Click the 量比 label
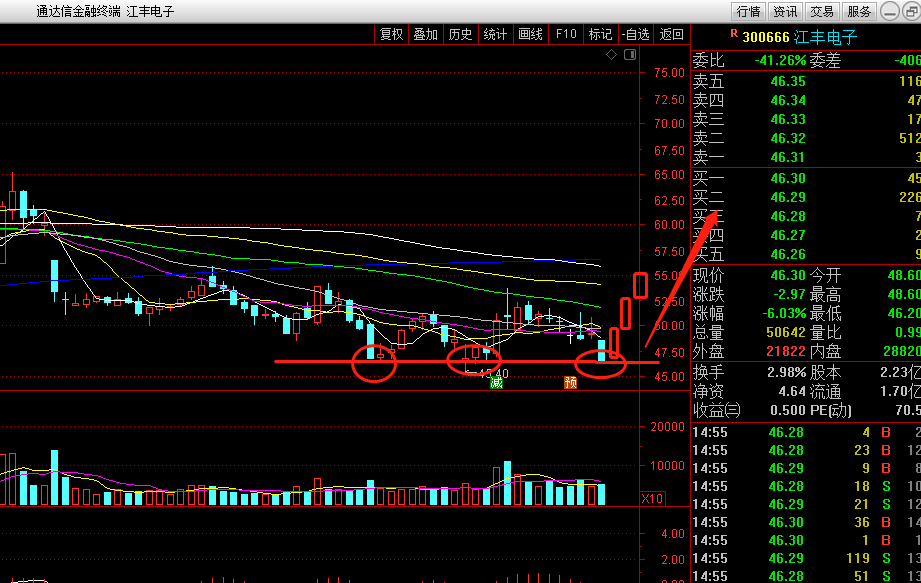Screen dimensions: 921x583 (x=825, y=332)
